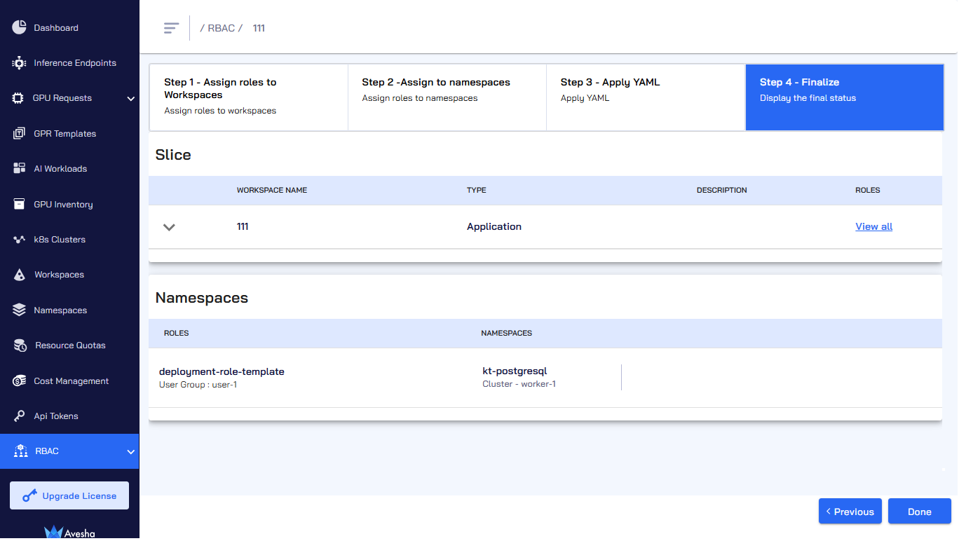Viewport: 980px width, 548px height.
Task: Navigate to GPU Inventory
Action: (x=63, y=205)
